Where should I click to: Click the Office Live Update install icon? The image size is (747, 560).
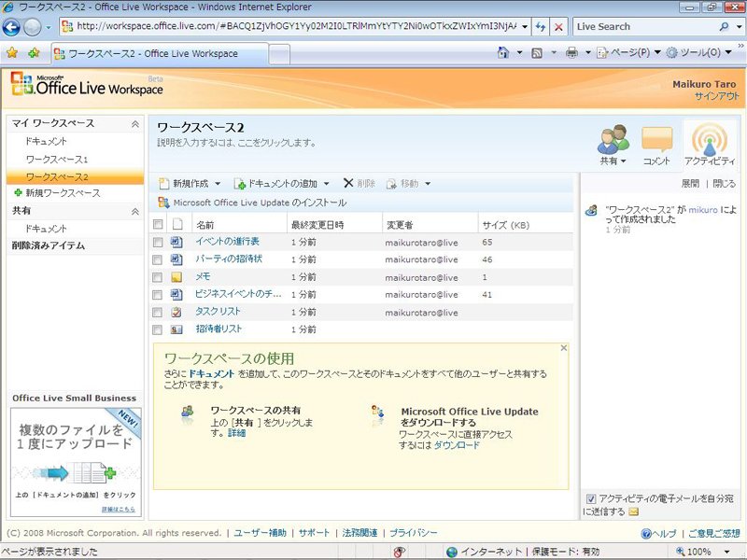(163, 203)
